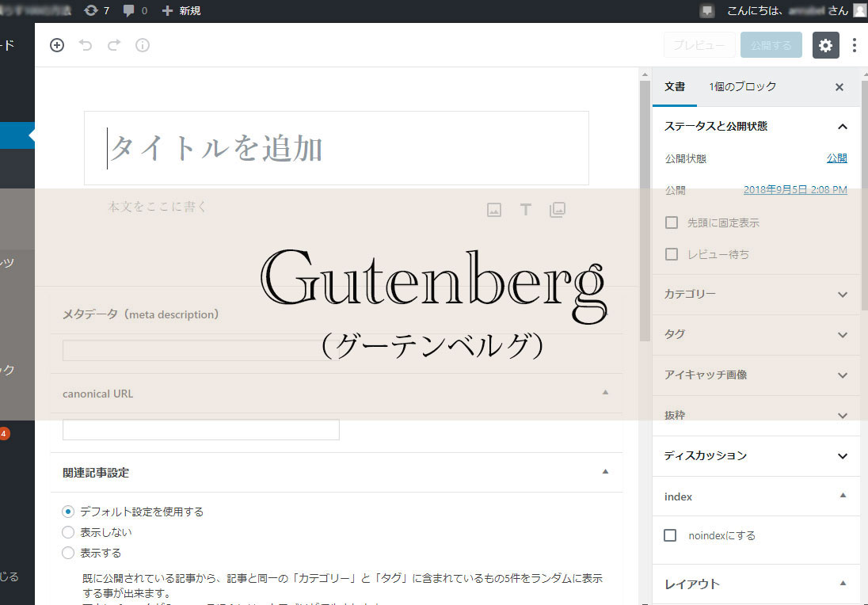Viewport: 868px width, 605px height.
Task: Expand the ディスカッション panel
Action: (x=756, y=456)
